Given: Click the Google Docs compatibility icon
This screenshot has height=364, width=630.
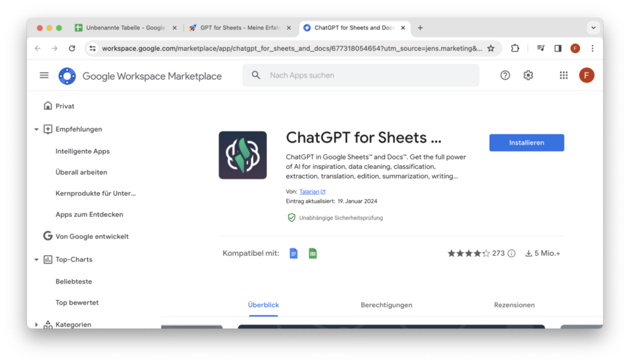Looking at the screenshot, I should coord(293,253).
